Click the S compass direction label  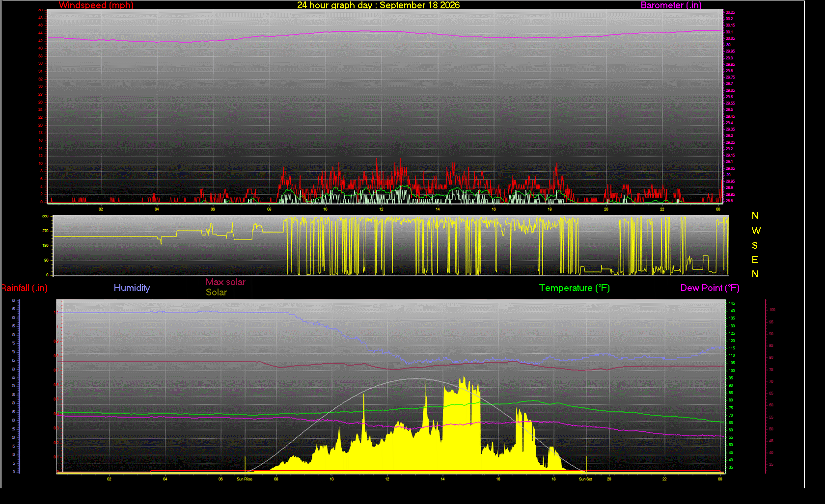click(755, 245)
